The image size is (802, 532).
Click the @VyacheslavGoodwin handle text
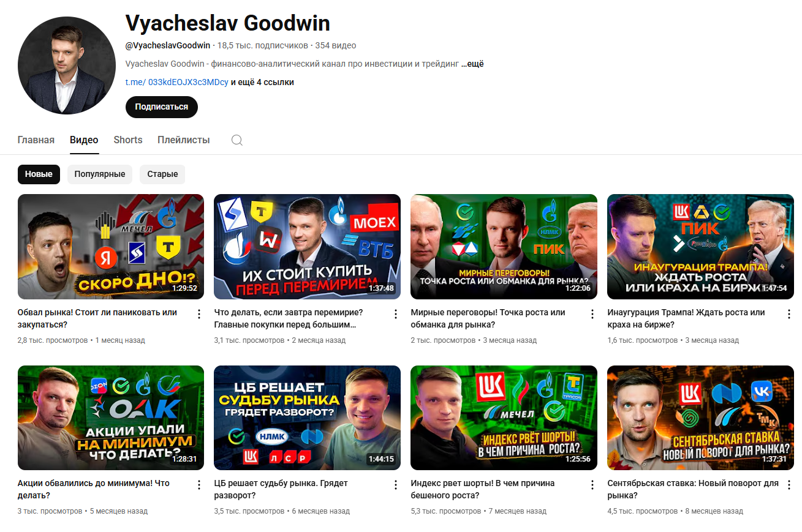coord(168,45)
